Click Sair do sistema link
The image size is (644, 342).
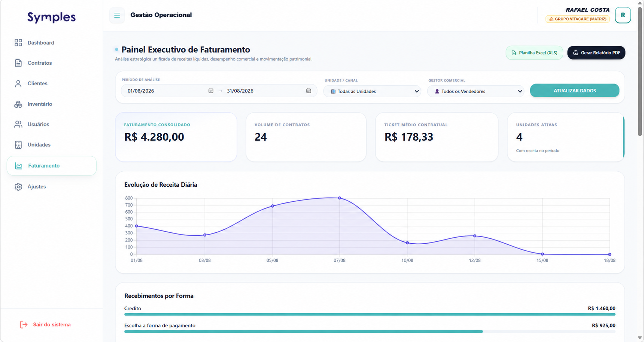tap(45, 324)
